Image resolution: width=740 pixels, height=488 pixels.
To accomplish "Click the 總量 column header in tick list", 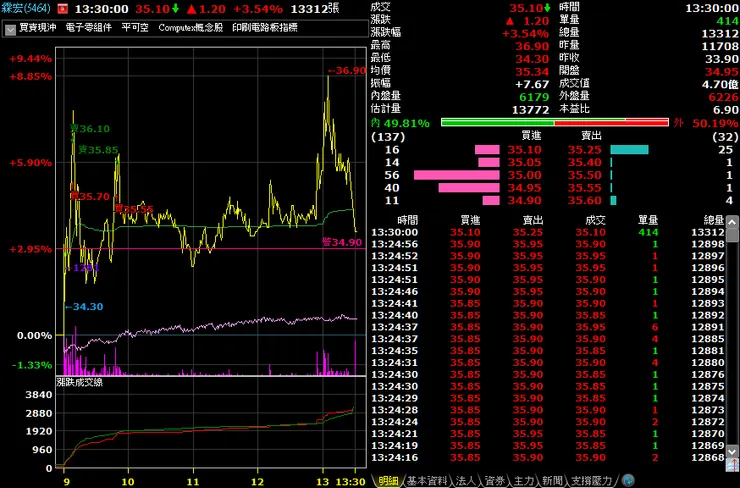I will click(x=714, y=220).
